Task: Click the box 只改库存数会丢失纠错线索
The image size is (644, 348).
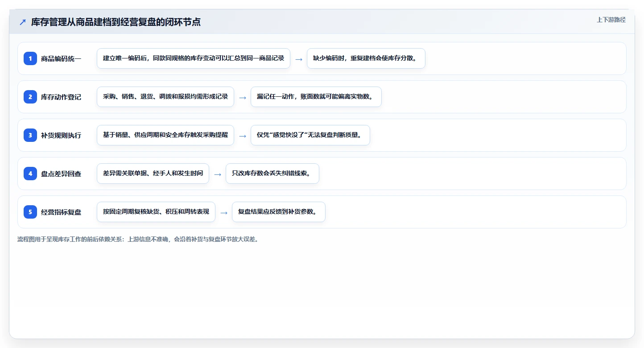Action: point(272,174)
